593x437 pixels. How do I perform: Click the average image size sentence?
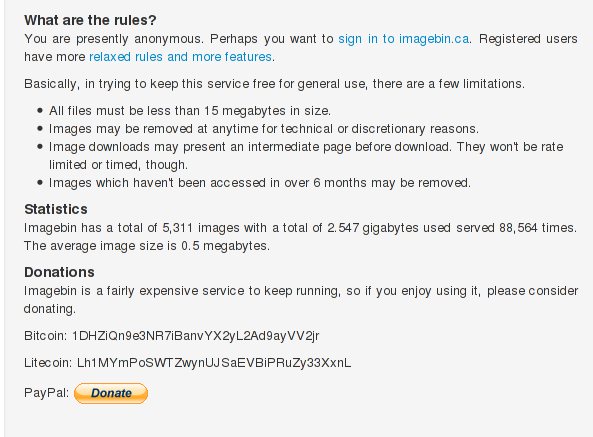click(147, 246)
